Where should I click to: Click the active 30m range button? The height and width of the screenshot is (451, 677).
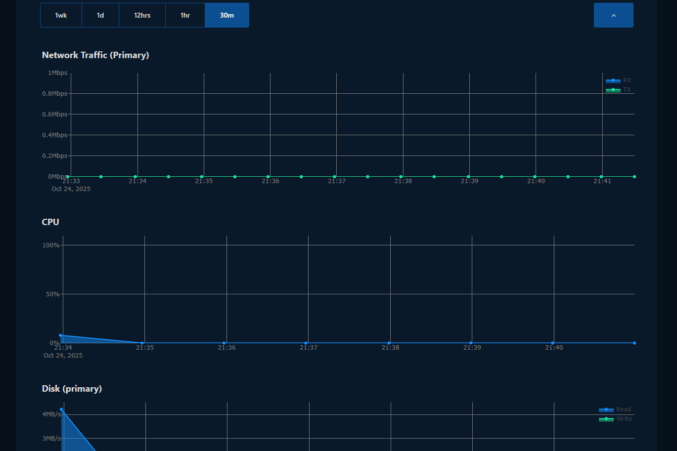[x=227, y=15]
